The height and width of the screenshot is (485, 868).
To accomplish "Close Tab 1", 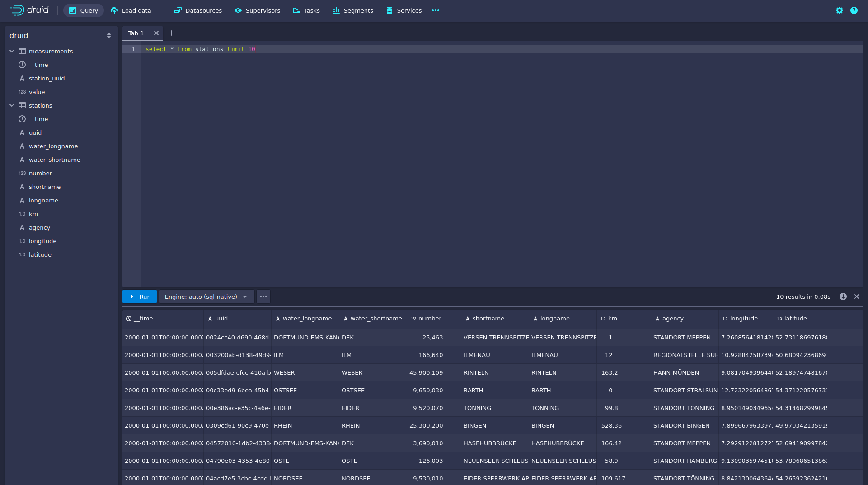I will tap(156, 33).
